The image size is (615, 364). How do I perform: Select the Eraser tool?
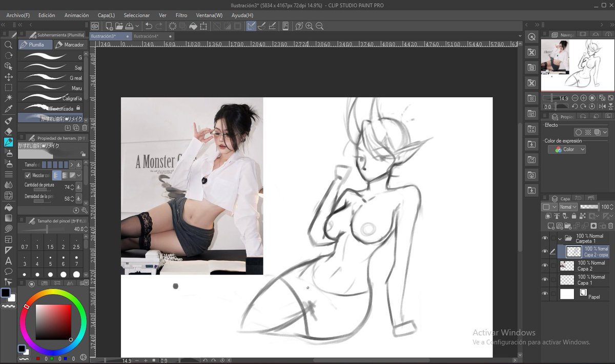(8, 132)
